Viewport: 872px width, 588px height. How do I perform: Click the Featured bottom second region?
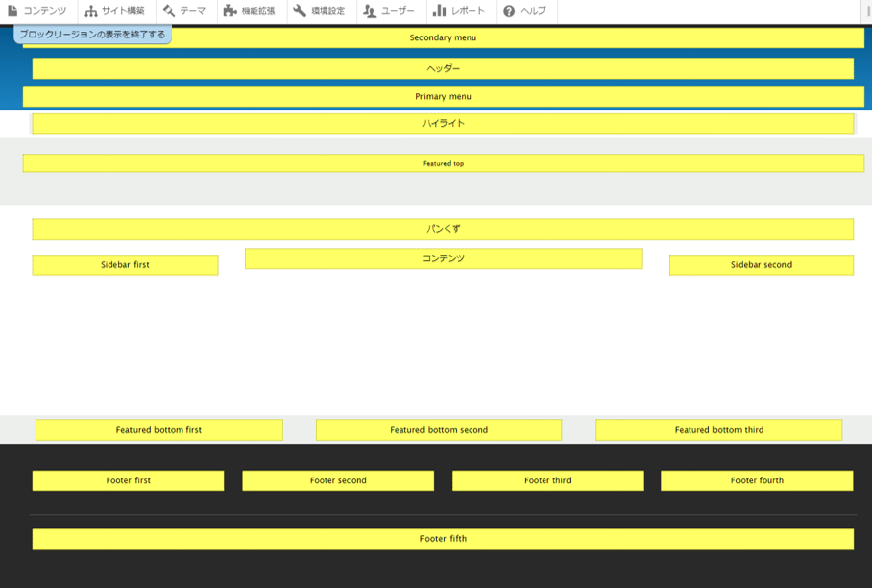point(439,430)
